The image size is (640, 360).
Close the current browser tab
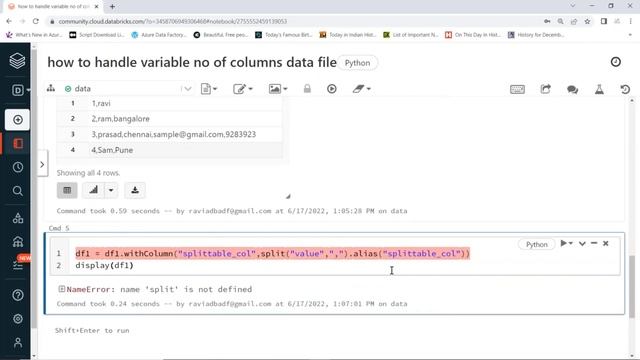pyautogui.click(x=96, y=7)
